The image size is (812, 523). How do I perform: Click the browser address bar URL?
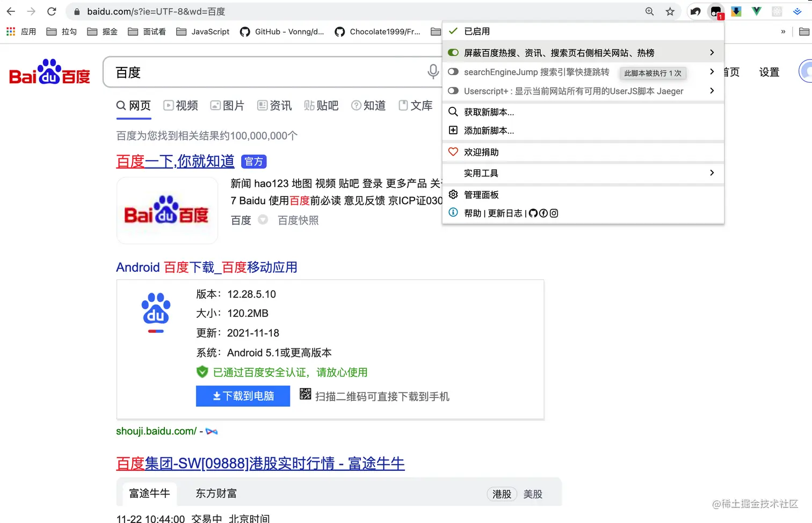156,11
